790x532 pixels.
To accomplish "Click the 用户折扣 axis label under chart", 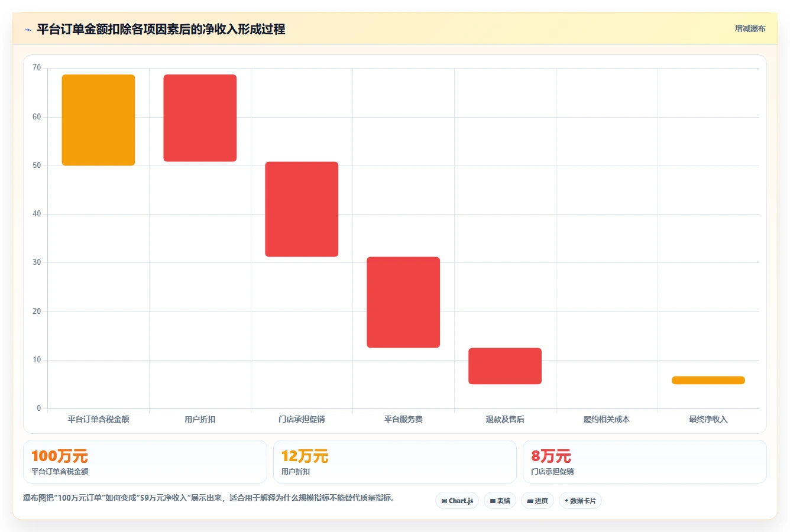I will click(x=200, y=419).
